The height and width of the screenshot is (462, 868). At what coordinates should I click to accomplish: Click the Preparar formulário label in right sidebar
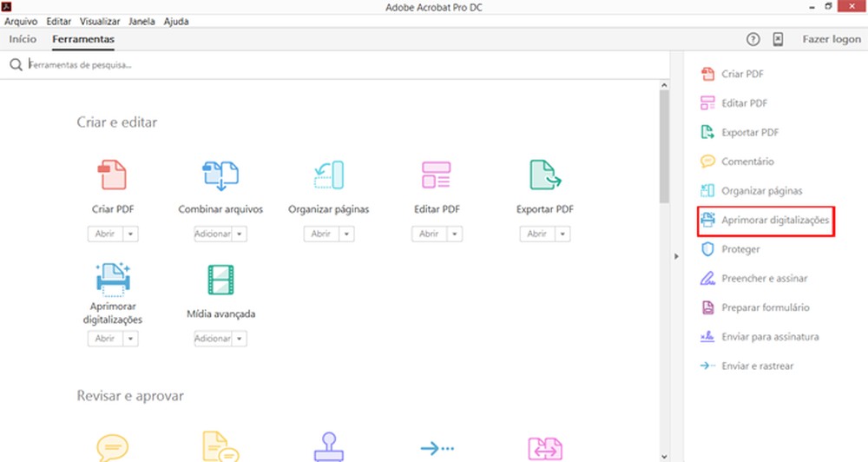click(765, 307)
